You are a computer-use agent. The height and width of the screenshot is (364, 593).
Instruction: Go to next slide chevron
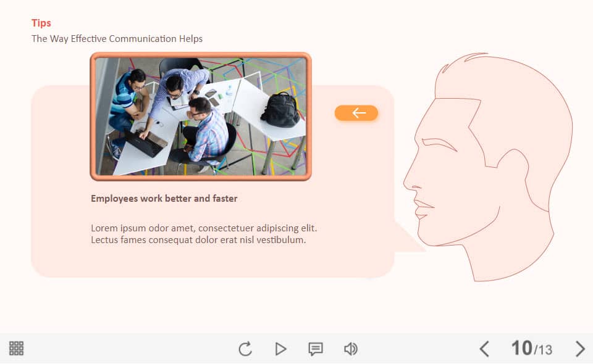[580, 349]
